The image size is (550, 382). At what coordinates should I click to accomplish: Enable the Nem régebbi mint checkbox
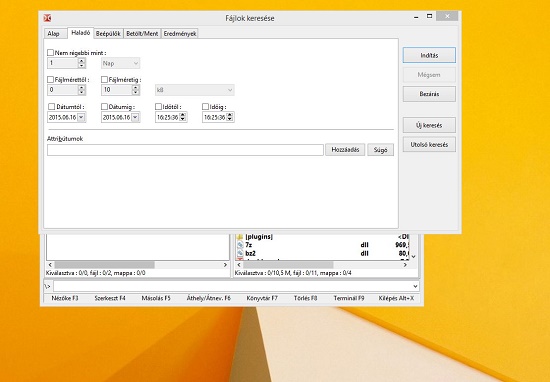click(51, 53)
